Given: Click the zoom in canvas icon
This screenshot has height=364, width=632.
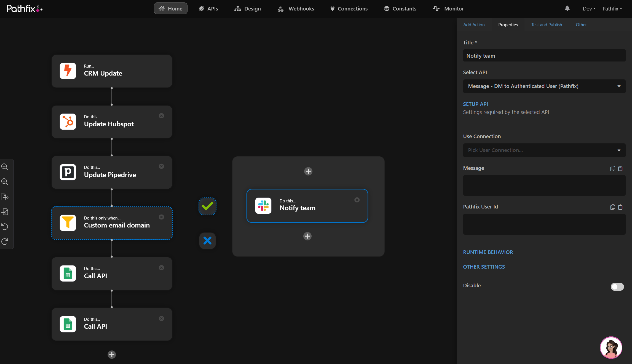Looking at the screenshot, I should pyautogui.click(x=5, y=182).
